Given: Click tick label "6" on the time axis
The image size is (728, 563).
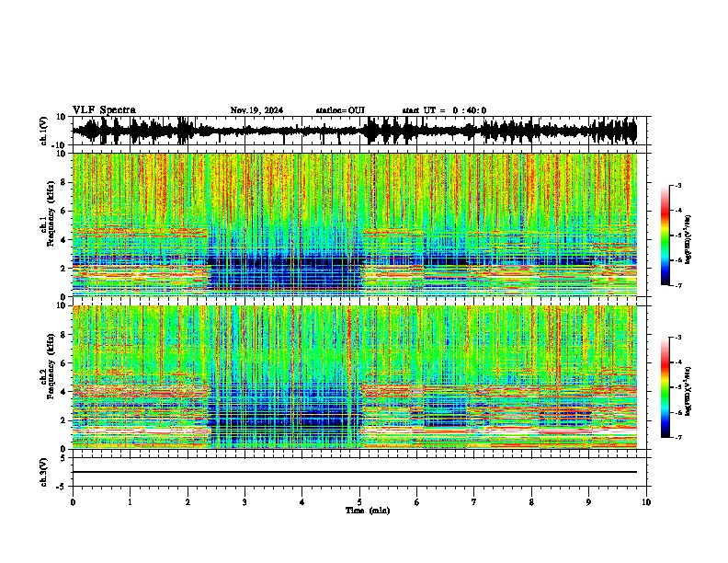Looking at the screenshot, I should click(x=417, y=502).
